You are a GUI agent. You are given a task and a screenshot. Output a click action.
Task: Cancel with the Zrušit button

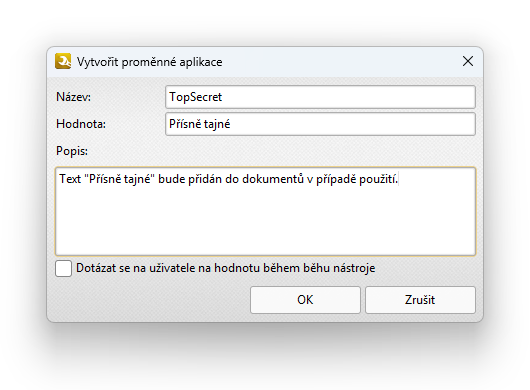pyautogui.click(x=420, y=300)
